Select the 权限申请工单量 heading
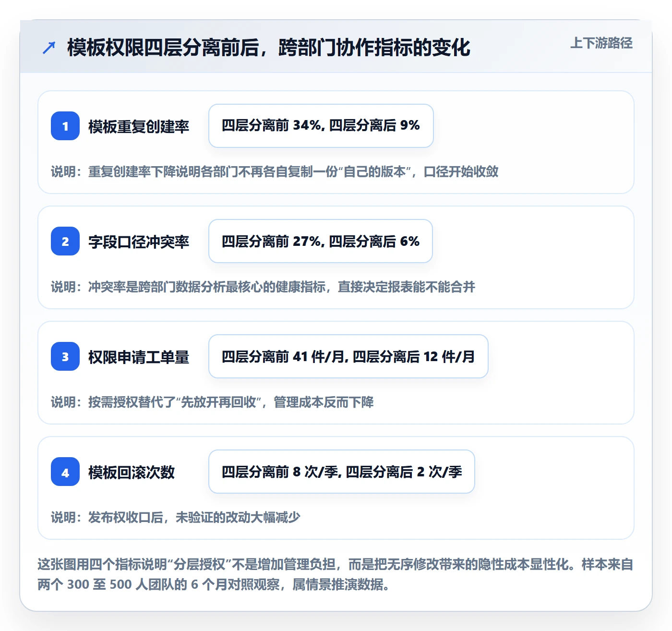 tap(139, 357)
